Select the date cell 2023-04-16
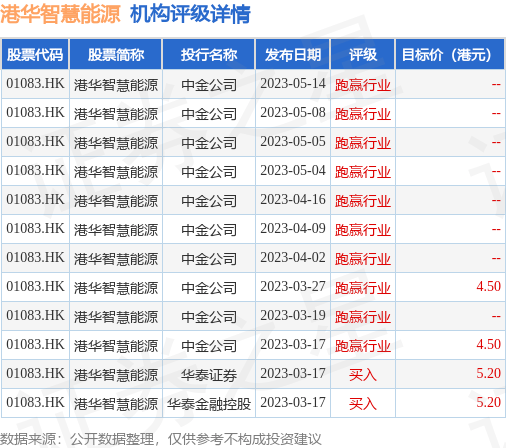Viewport: 506px width, 448px height. [x=293, y=200]
